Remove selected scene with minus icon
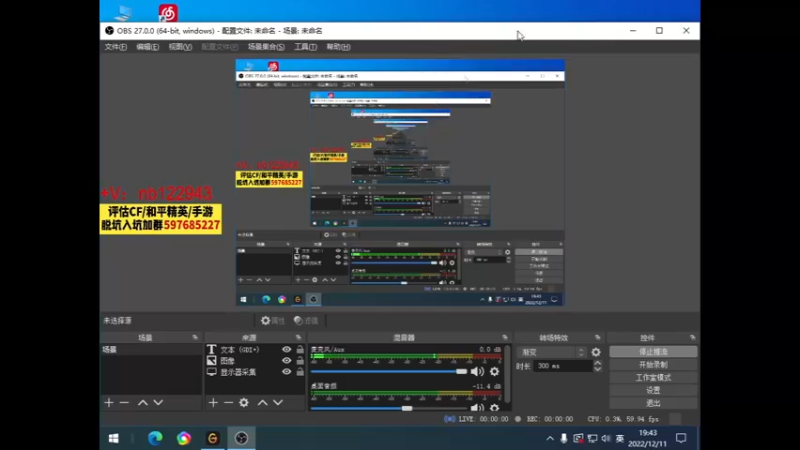Screen dimensions: 800x450 click(124, 403)
